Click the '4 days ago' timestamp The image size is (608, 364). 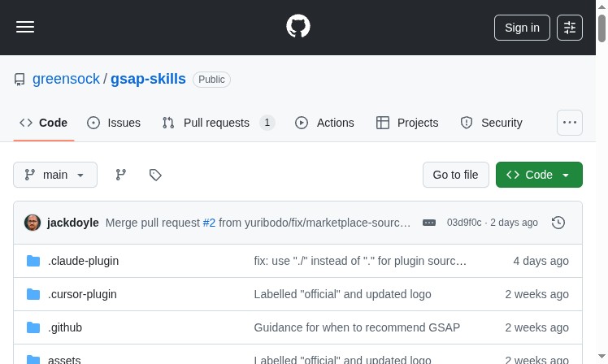541,261
